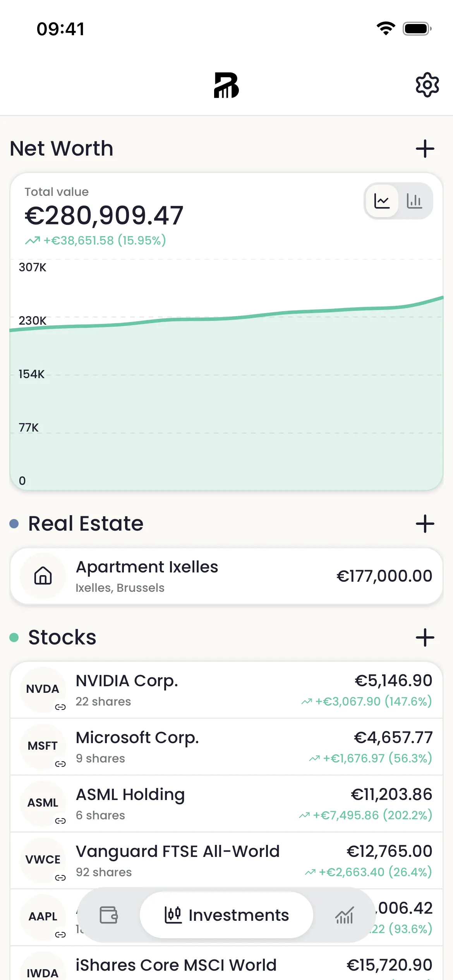Image resolution: width=453 pixels, height=980 pixels.
Task: Tap the total value €280,909.47
Action: pos(104,215)
